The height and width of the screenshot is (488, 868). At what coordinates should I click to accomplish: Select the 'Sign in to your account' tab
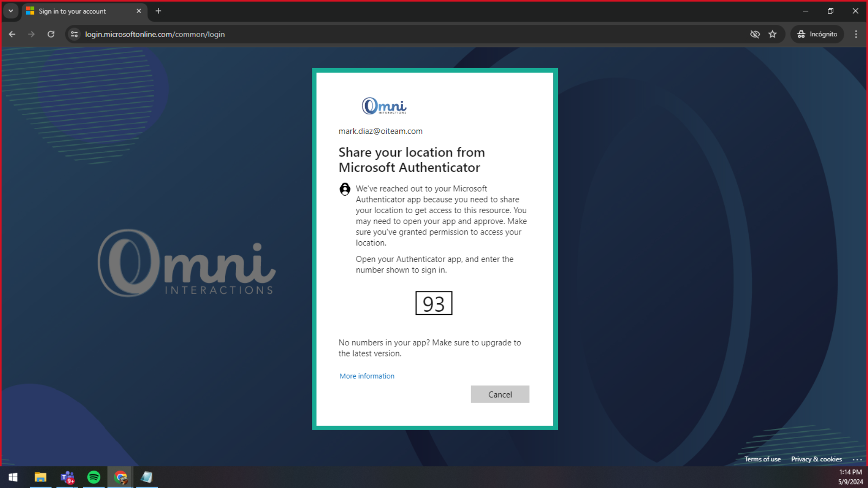point(72,11)
